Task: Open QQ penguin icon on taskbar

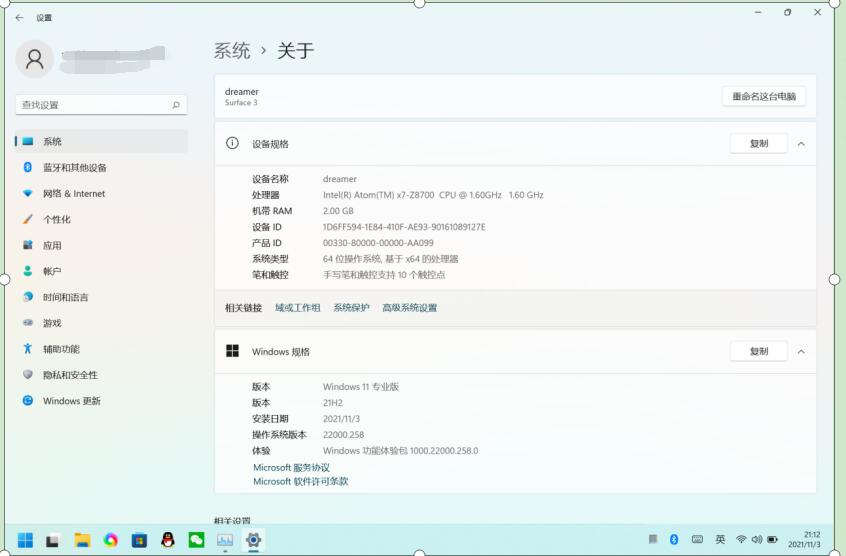Action: [x=168, y=539]
